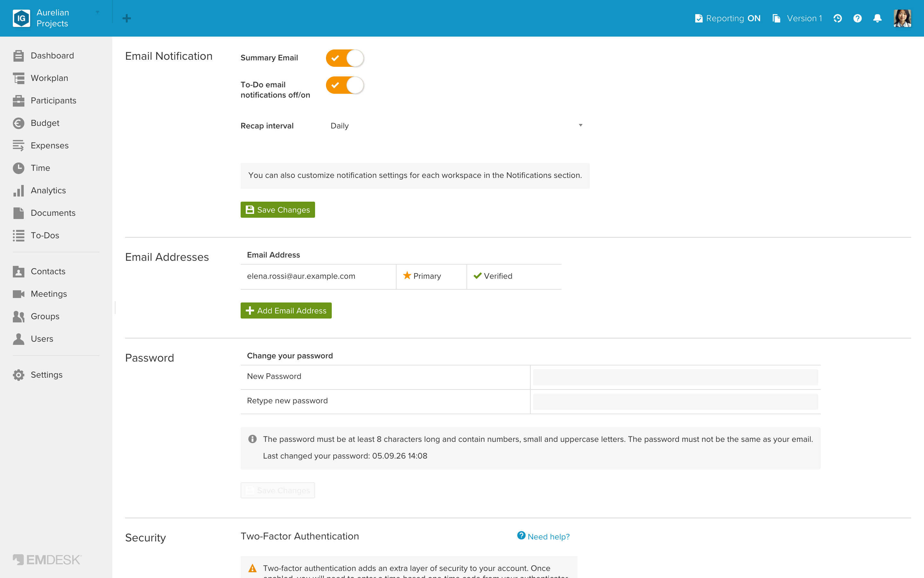924x578 pixels.
Task: Click the Time clock icon
Action: (18, 168)
